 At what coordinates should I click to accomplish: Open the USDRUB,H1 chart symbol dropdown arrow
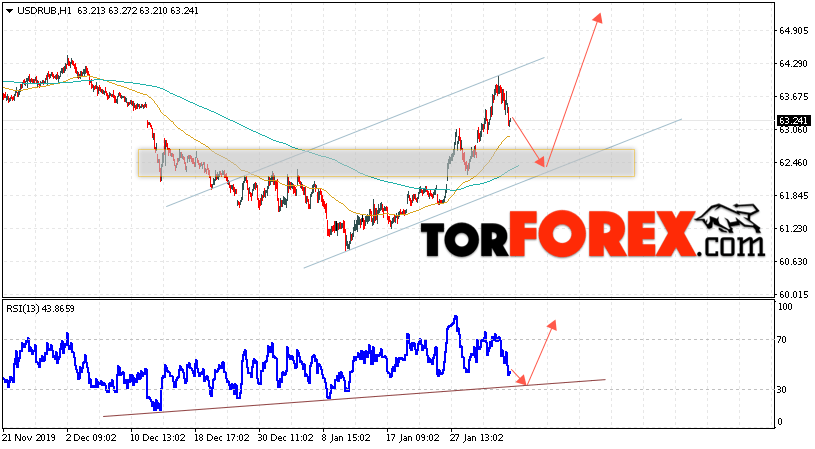[9, 10]
